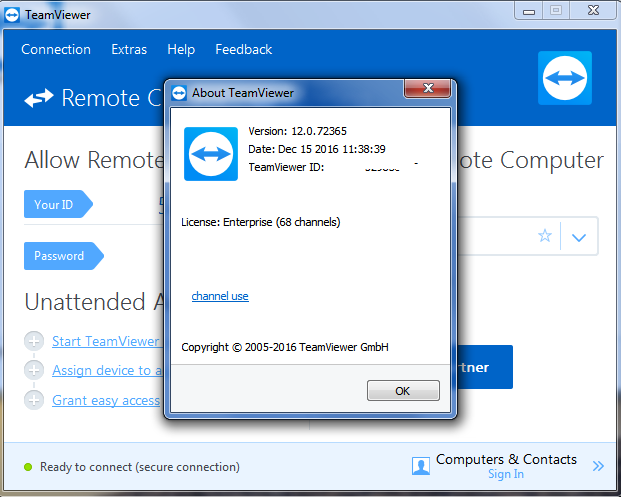This screenshot has height=497, width=621.
Task: Click the TeamViewer icon in main title bar
Action: (x=12, y=15)
